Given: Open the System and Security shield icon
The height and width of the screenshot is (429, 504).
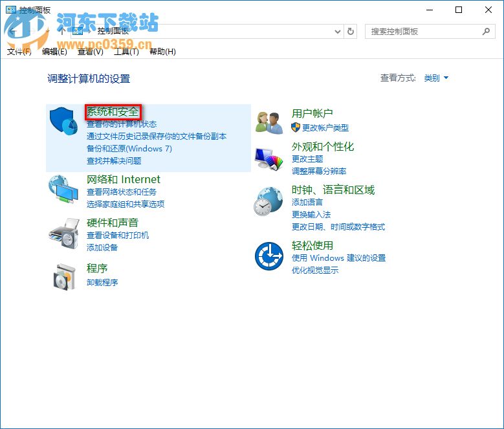Looking at the screenshot, I should coord(63,122).
